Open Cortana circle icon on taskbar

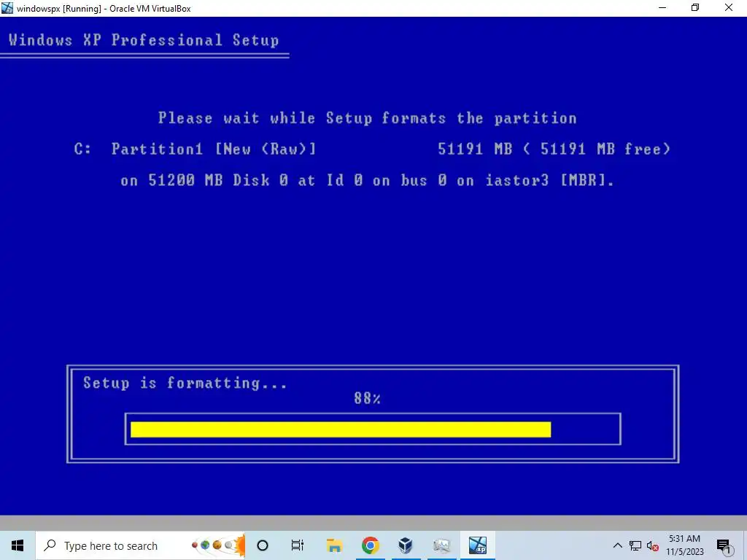click(263, 545)
